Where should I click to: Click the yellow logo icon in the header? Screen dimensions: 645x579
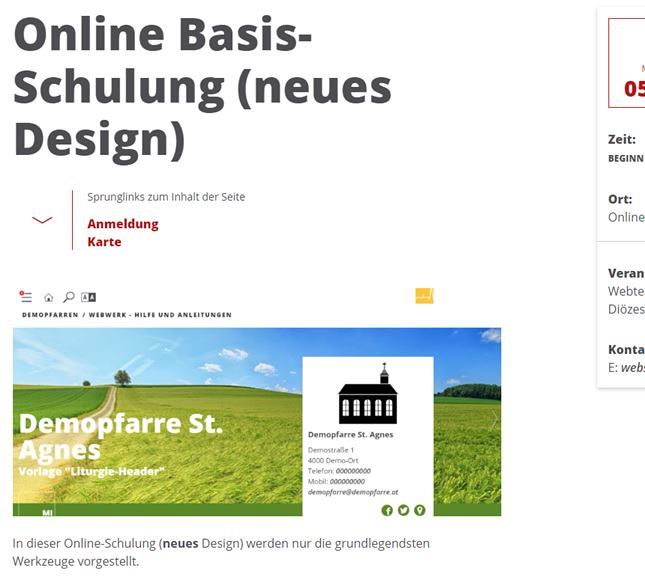point(424,296)
